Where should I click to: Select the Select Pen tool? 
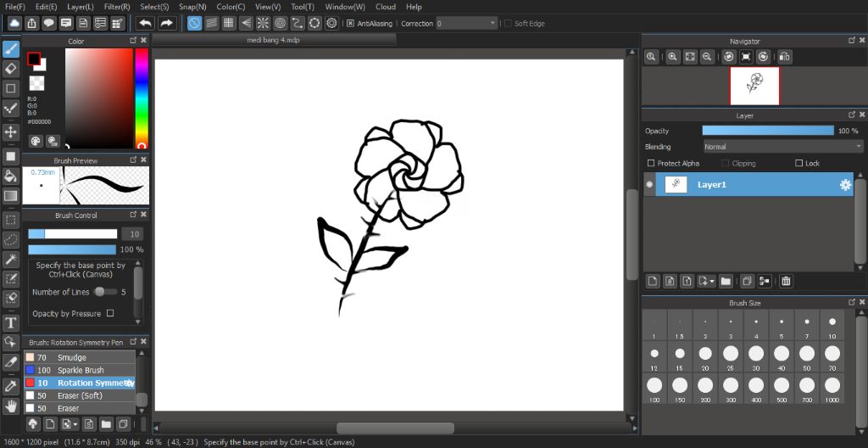10,277
